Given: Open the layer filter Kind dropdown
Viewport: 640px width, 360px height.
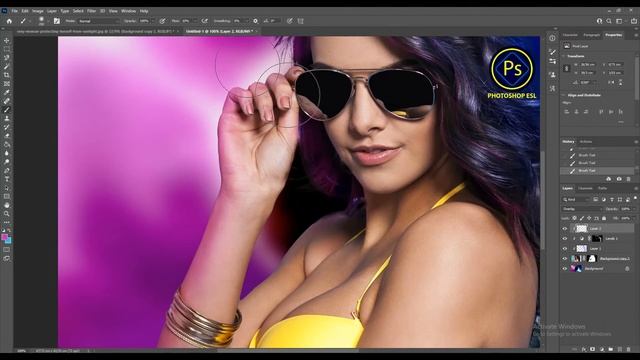Looking at the screenshot, I should (576, 199).
